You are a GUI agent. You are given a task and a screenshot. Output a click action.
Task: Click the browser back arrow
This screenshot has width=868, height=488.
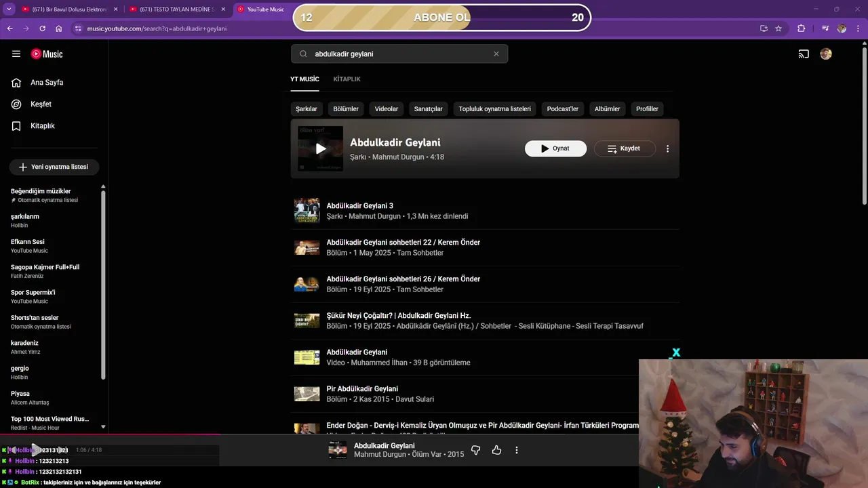(x=9, y=28)
